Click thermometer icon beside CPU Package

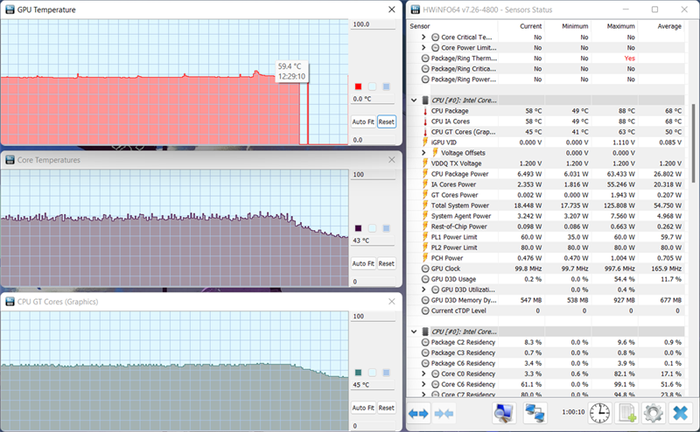point(425,111)
